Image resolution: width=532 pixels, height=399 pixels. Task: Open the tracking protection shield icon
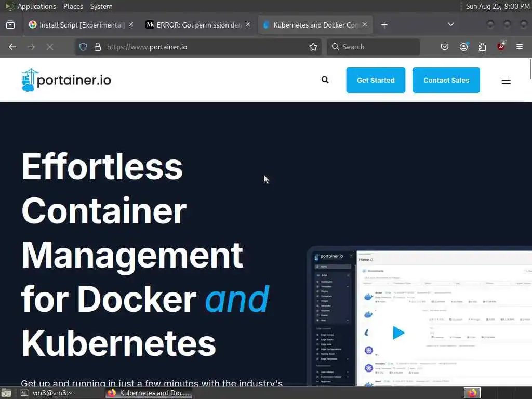[x=83, y=47]
